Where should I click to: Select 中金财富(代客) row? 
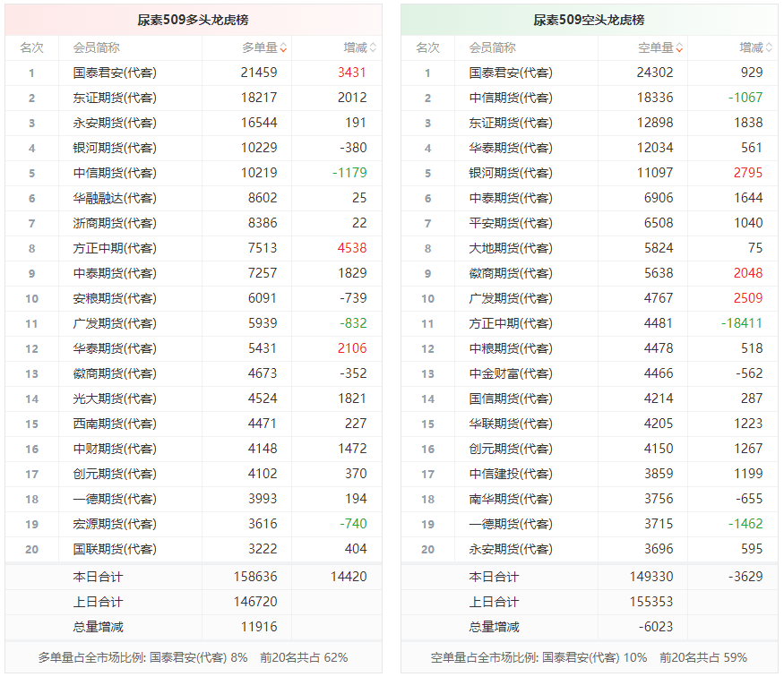pos(590,373)
